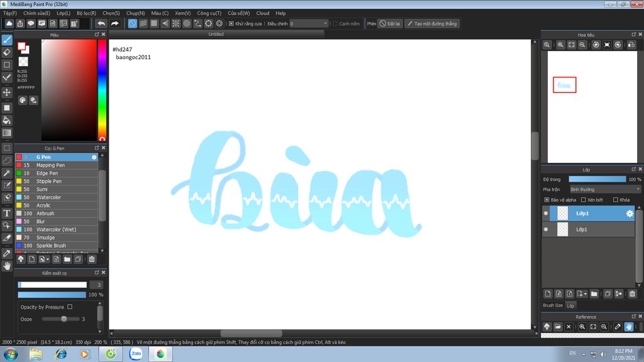Image resolution: width=644 pixels, height=362 pixels.
Task: Open the Tệp(F) menu
Action: pyautogui.click(x=10, y=13)
